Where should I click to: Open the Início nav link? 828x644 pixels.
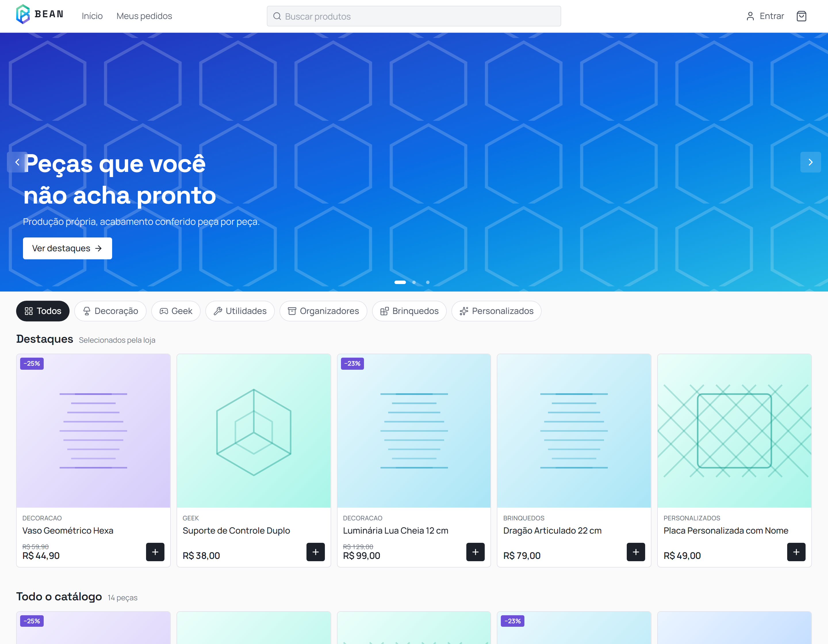coord(92,16)
